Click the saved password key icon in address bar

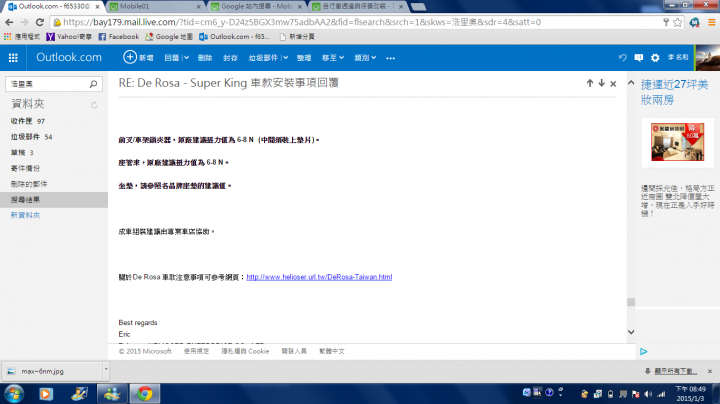(x=666, y=22)
